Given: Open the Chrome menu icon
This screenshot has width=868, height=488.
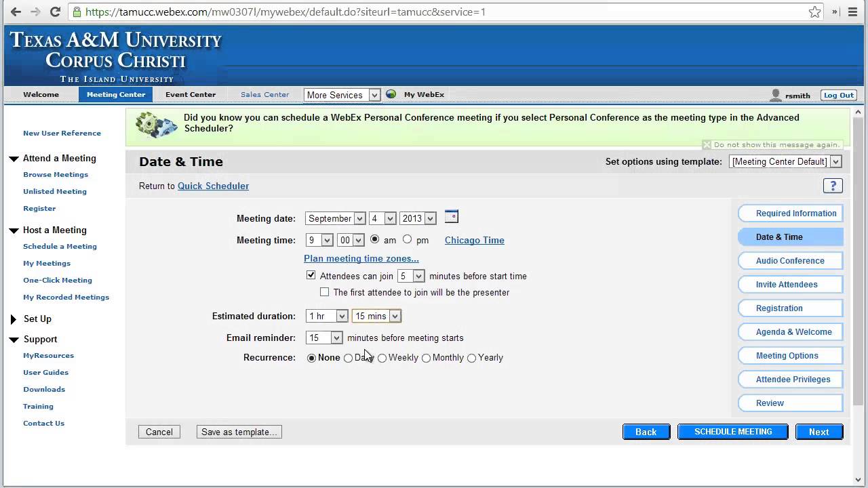Looking at the screenshot, I should click(853, 12).
